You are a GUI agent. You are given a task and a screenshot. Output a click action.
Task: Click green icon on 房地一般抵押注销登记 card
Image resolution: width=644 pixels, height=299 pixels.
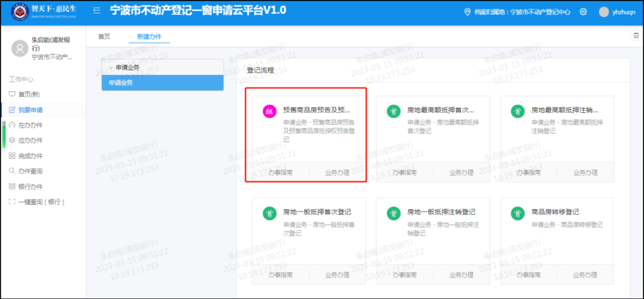[394, 213]
